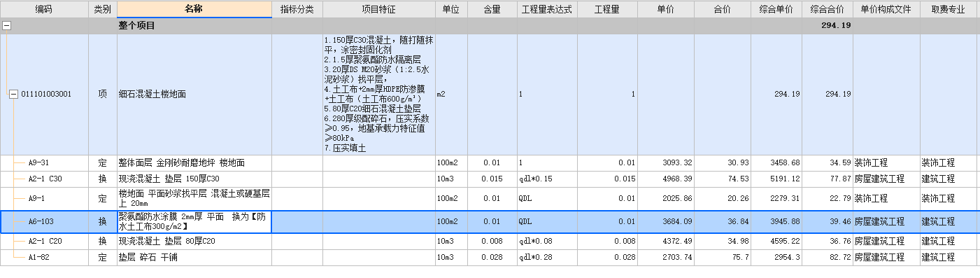Select code cell 011101003001
This screenshot has width=980, height=278.
(46, 94)
